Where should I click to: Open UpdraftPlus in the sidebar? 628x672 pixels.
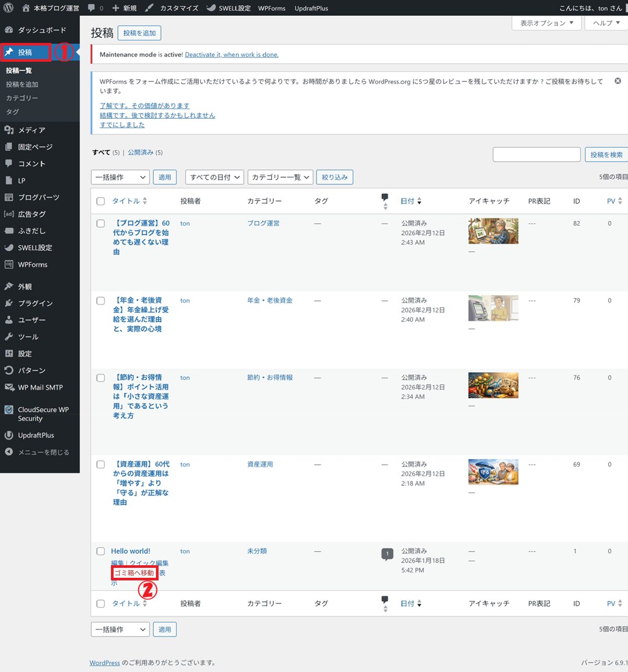(36, 435)
